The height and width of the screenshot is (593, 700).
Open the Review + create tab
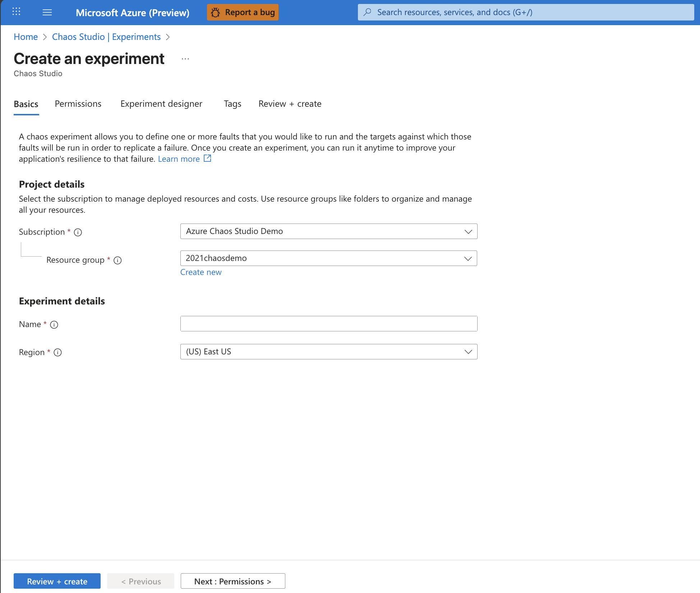[290, 104]
